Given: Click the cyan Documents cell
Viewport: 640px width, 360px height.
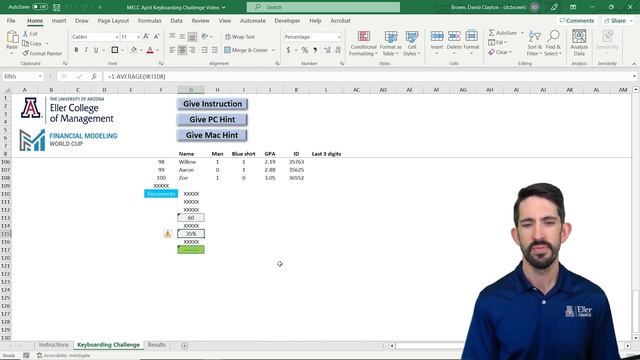Looking at the screenshot, I should pos(161,194).
